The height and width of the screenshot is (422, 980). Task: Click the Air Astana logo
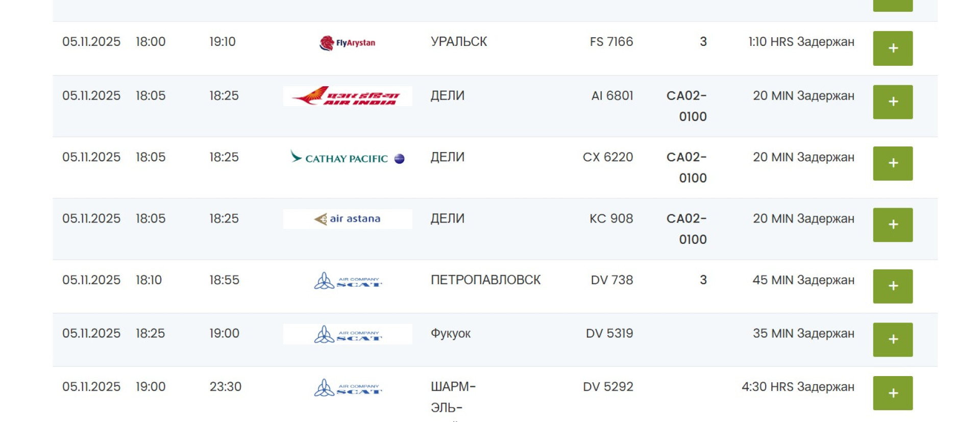pyautogui.click(x=348, y=219)
